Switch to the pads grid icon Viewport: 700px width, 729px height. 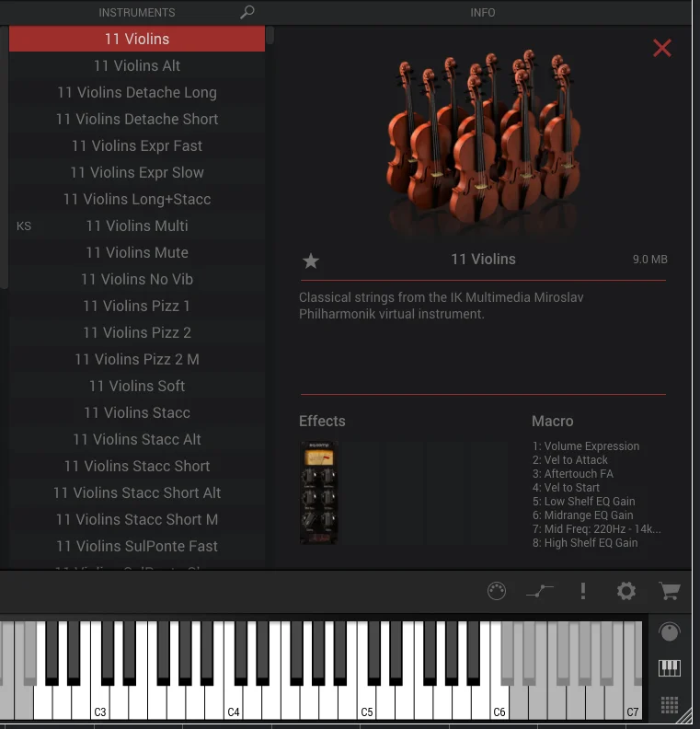pos(670,705)
